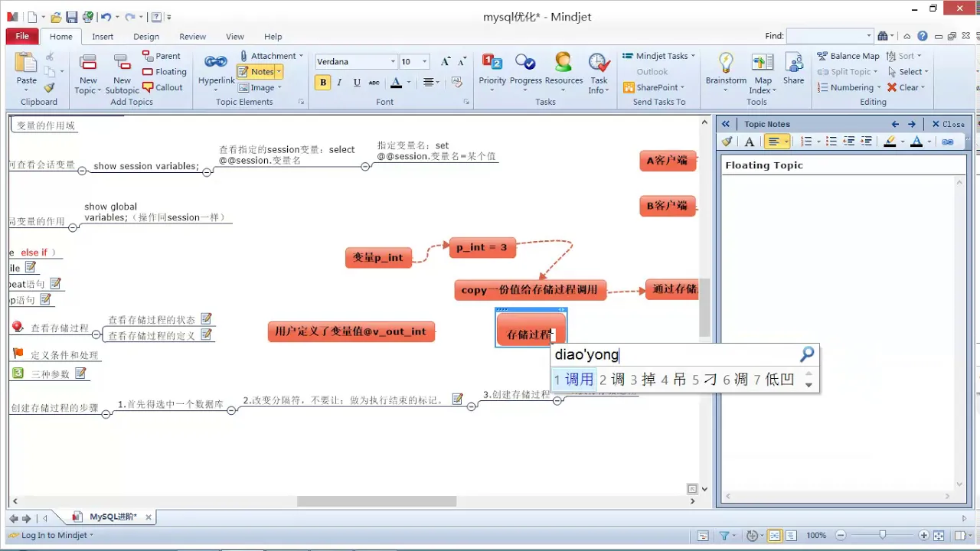Shrink font size with smaller A icon
The image size is (980, 551).
tap(460, 62)
